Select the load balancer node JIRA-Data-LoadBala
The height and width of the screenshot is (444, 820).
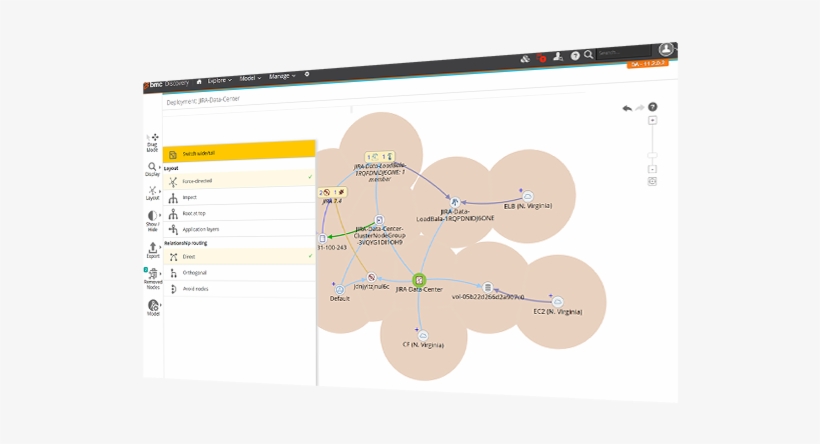[455, 202]
